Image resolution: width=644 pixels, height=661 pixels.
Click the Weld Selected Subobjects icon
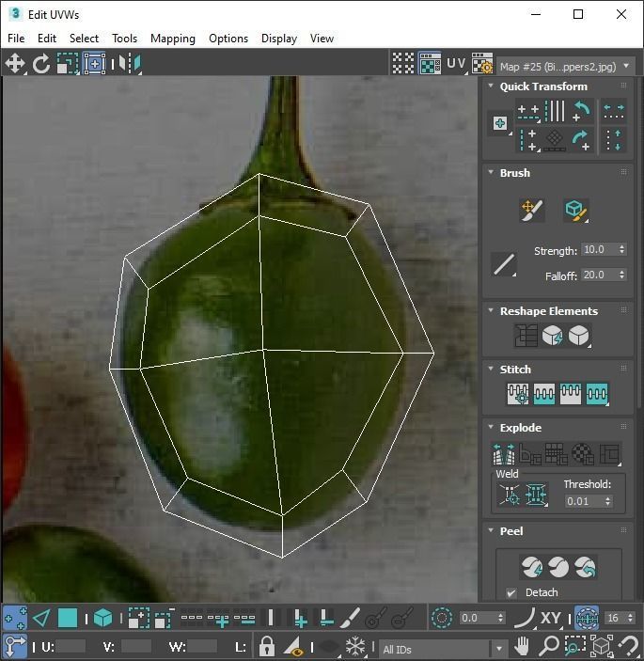(x=536, y=494)
